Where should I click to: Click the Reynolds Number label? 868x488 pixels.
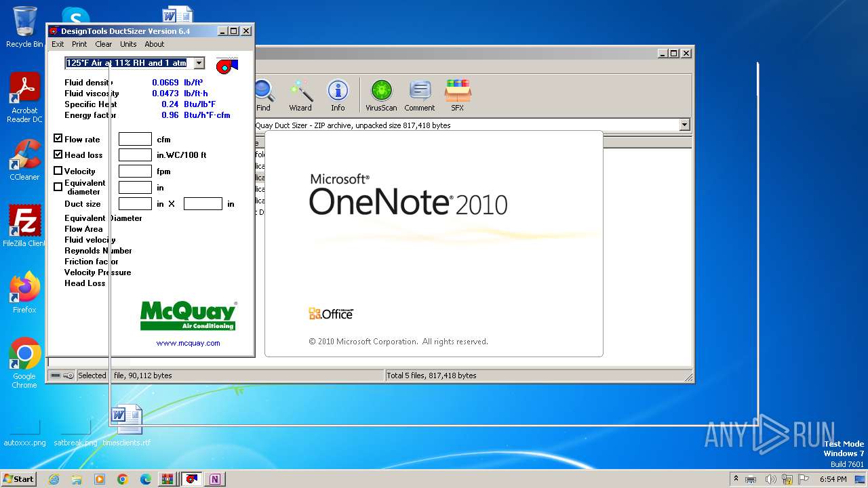click(x=98, y=251)
